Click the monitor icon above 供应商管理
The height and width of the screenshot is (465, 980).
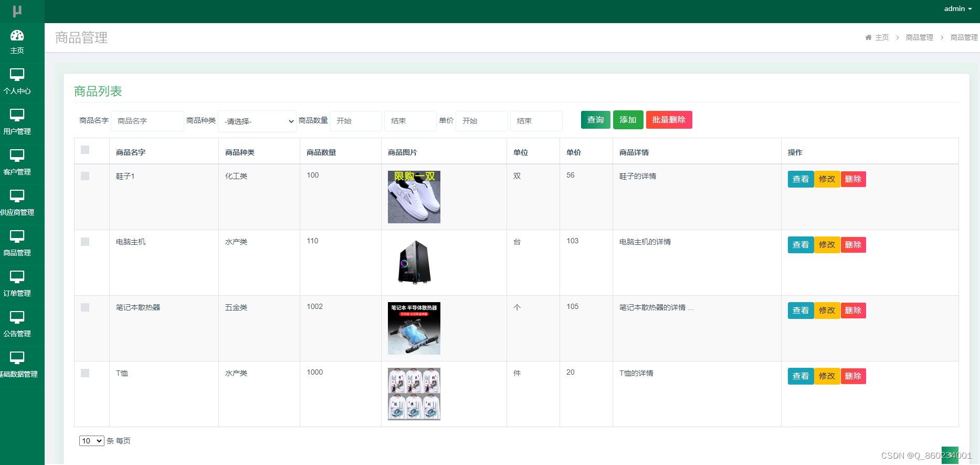(x=17, y=196)
